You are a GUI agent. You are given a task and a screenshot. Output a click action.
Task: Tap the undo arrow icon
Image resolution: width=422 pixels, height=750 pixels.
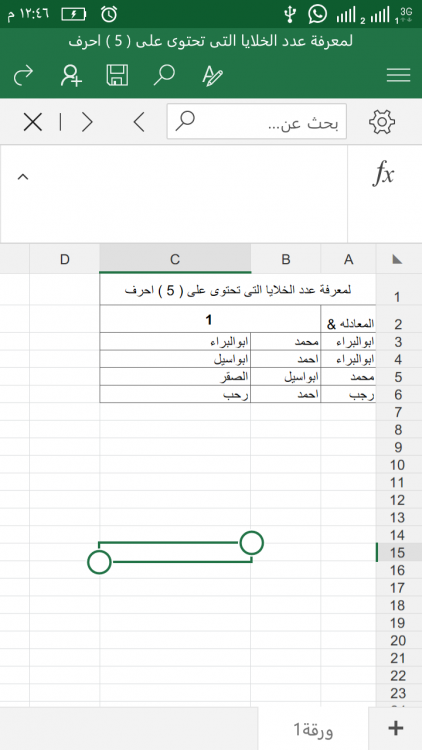[x=23, y=75]
